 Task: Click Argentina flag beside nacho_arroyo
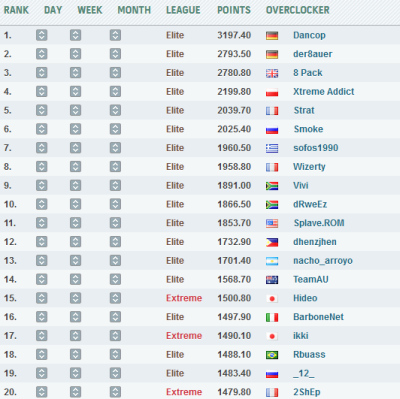click(272, 261)
